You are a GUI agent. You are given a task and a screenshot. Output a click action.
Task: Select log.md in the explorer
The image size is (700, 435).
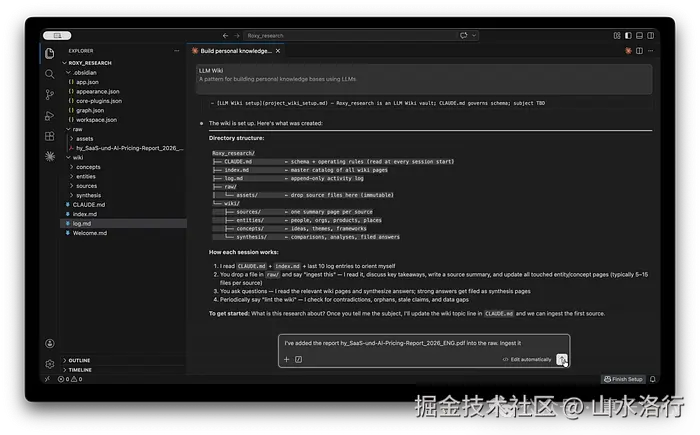[x=123, y=223]
